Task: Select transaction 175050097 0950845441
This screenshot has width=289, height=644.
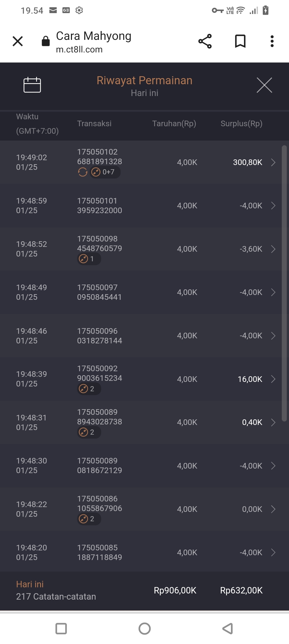Action: tap(100, 292)
